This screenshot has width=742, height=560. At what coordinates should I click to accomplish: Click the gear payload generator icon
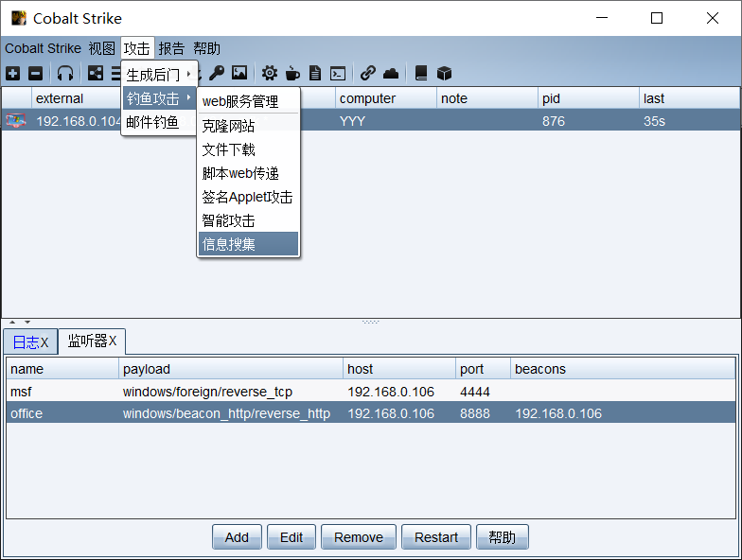point(270,73)
